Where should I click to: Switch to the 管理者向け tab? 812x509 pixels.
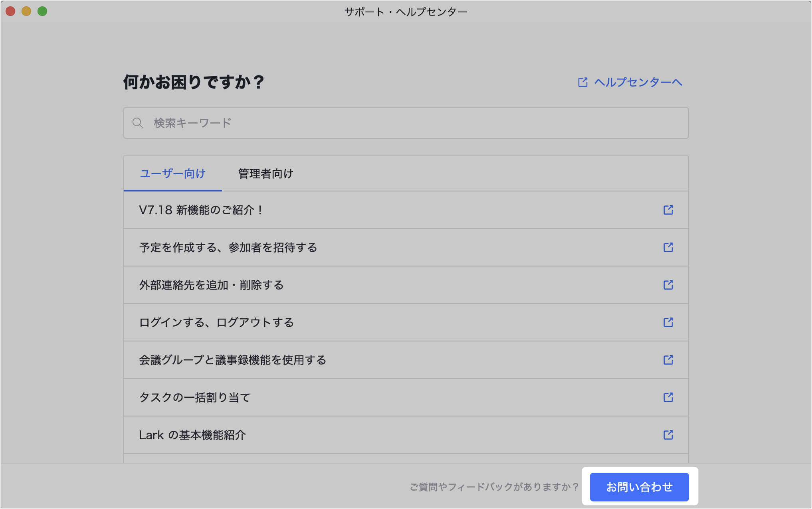click(265, 173)
